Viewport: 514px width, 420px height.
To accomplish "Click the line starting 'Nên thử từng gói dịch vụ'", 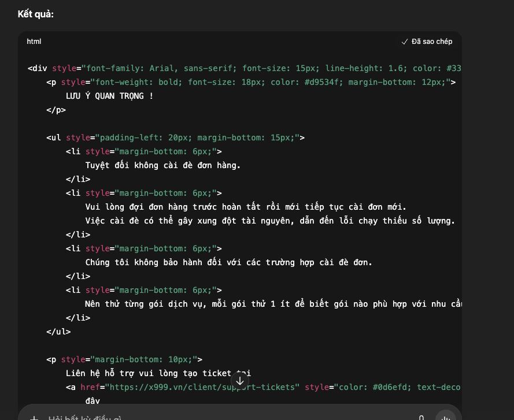I will click(272, 304).
